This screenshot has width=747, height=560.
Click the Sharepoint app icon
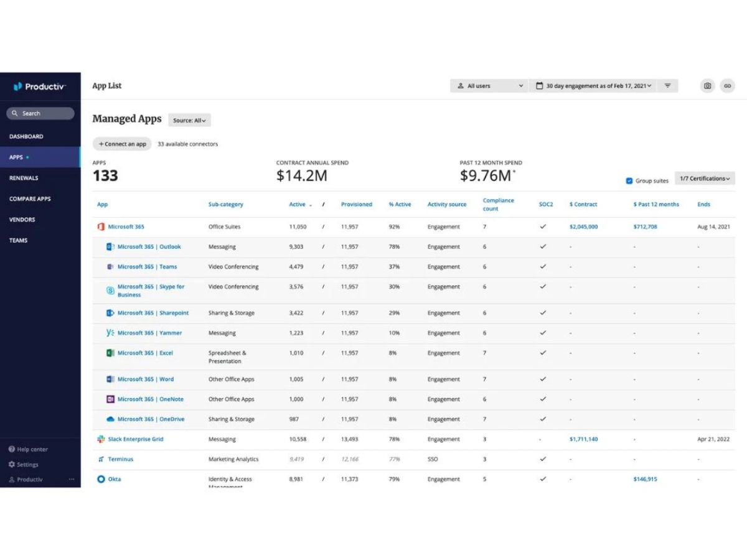tap(110, 313)
